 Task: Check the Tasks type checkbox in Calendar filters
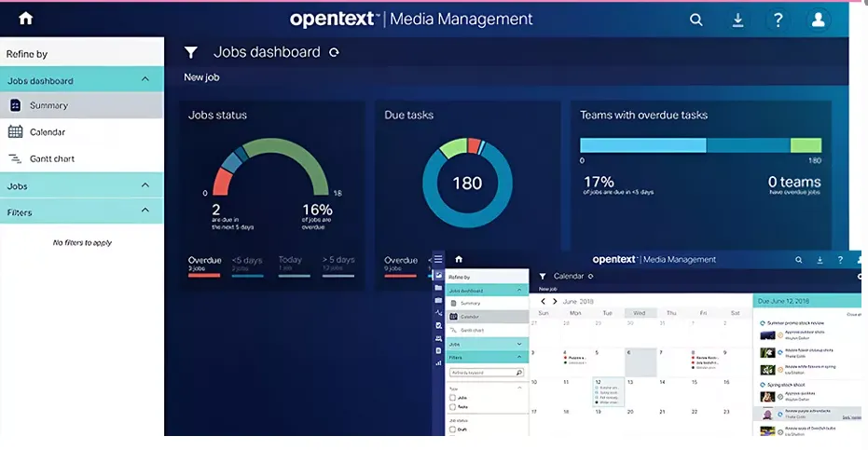452,407
